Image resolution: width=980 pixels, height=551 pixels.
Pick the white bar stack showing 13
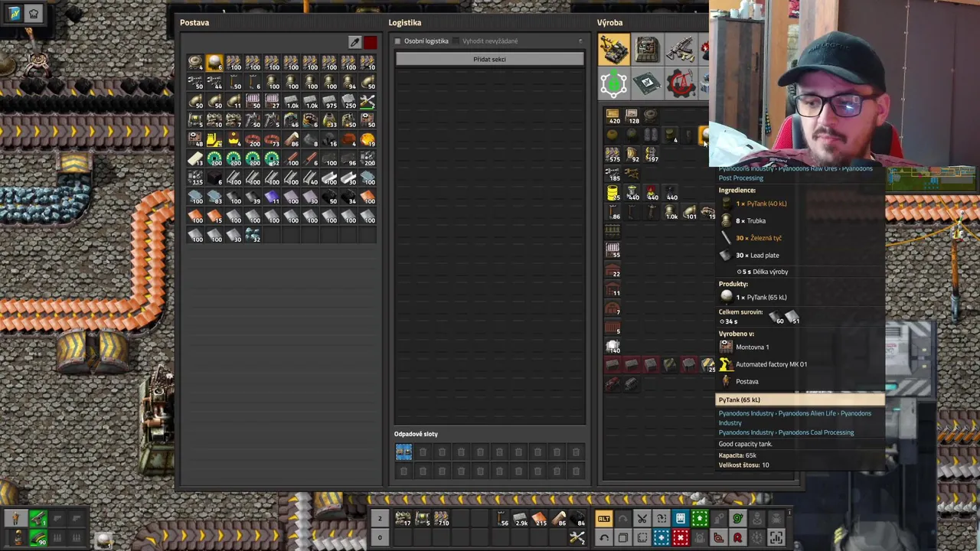(x=195, y=158)
